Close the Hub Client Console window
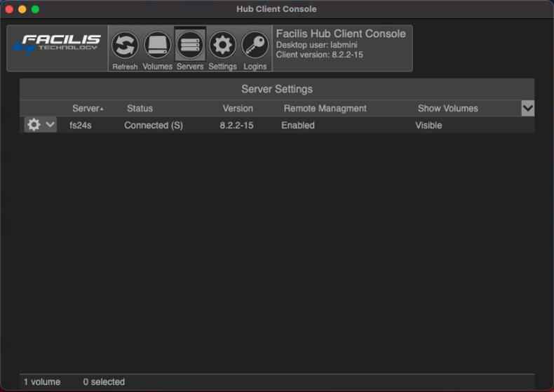 [9, 9]
